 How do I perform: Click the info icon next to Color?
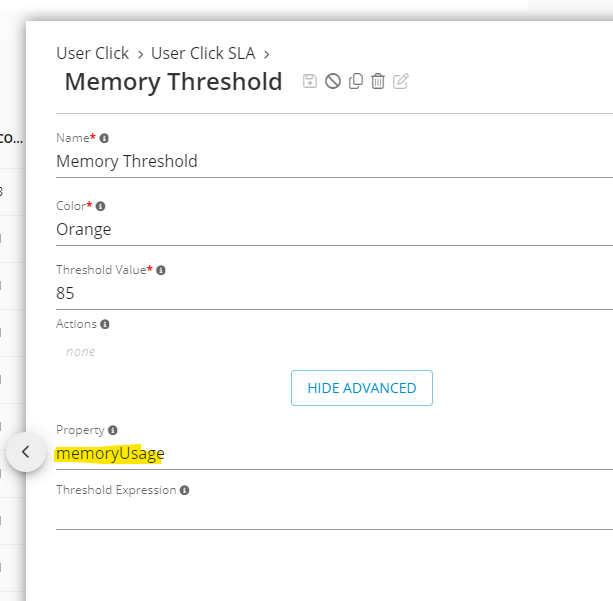100,206
